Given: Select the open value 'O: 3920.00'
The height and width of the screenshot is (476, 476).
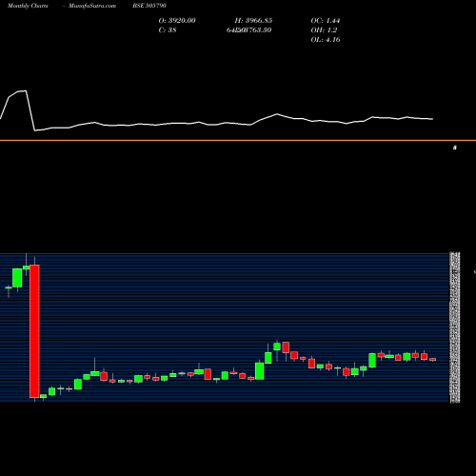Looking at the screenshot, I should coord(177,20).
